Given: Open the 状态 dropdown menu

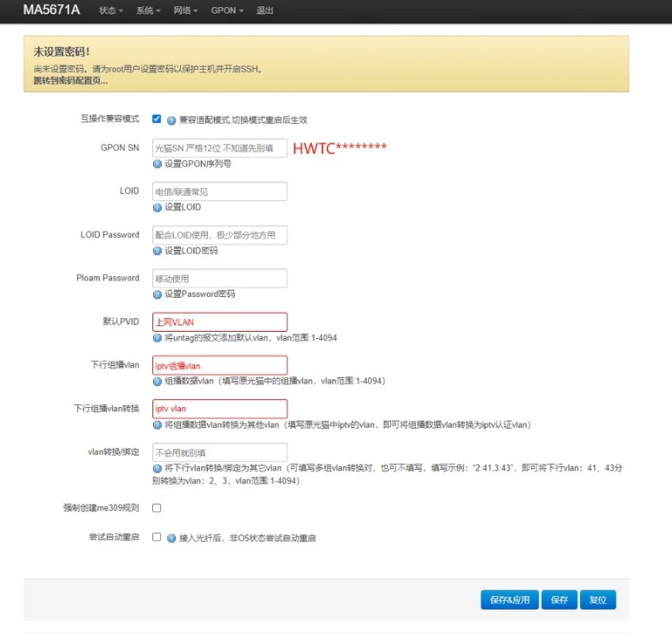Looking at the screenshot, I should [x=109, y=11].
